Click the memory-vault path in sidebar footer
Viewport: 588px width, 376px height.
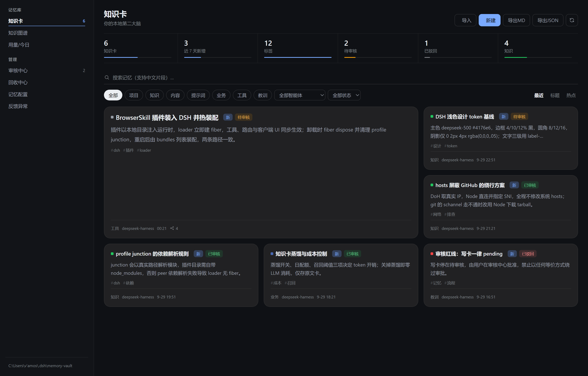40,366
